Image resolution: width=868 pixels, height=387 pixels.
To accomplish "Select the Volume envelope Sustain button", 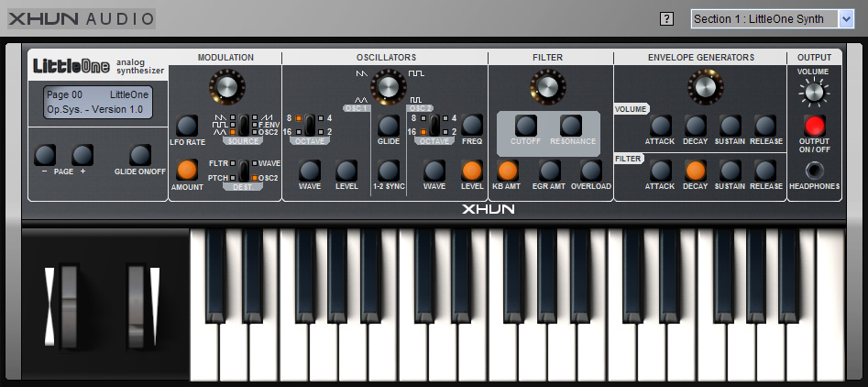I will point(731,127).
